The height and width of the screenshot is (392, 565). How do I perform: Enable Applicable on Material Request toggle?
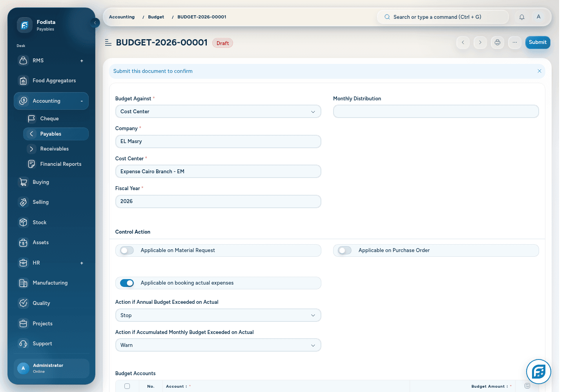point(127,250)
